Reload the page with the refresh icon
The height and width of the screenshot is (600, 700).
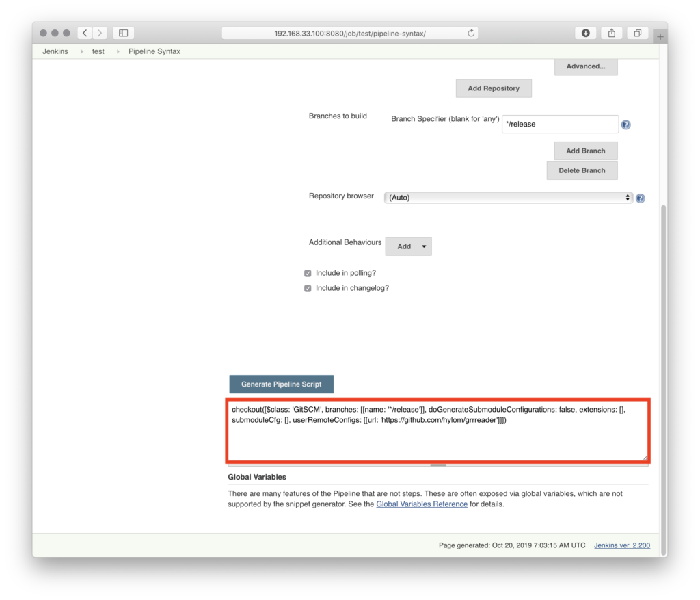tap(471, 33)
